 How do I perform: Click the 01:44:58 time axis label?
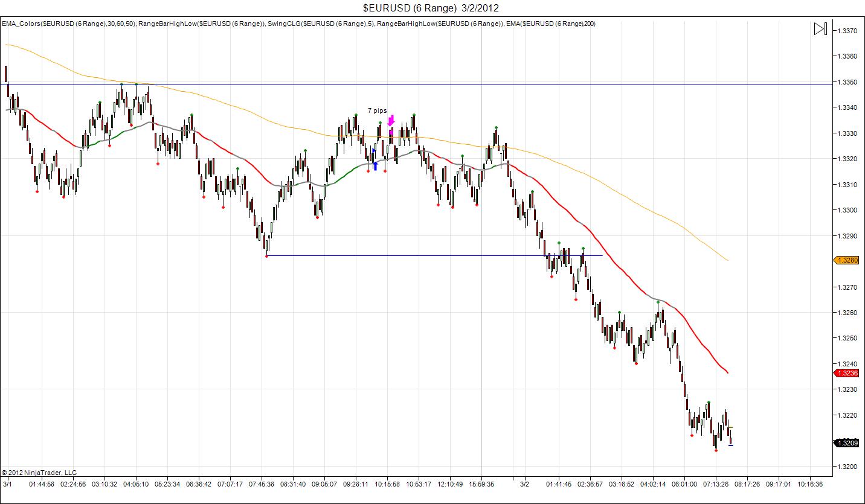tap(42, 484)
